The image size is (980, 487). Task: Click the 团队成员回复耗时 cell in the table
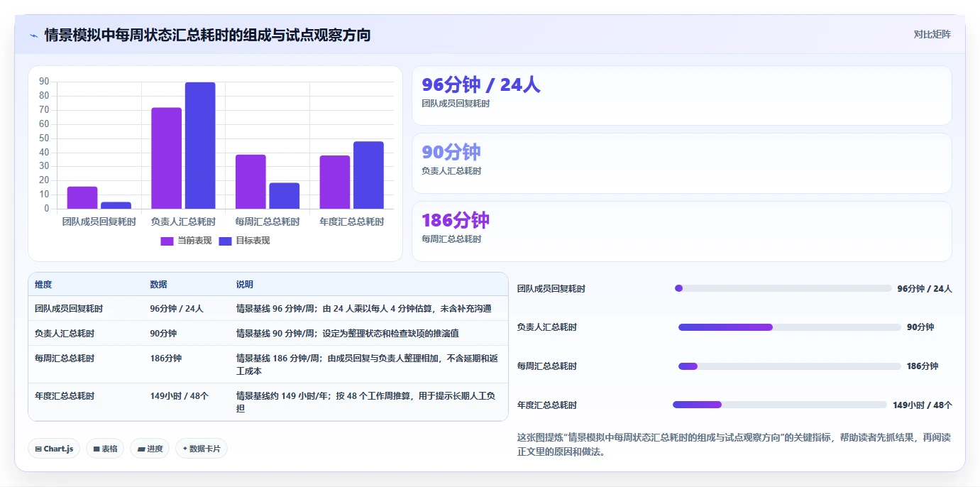tap(69, 309)
